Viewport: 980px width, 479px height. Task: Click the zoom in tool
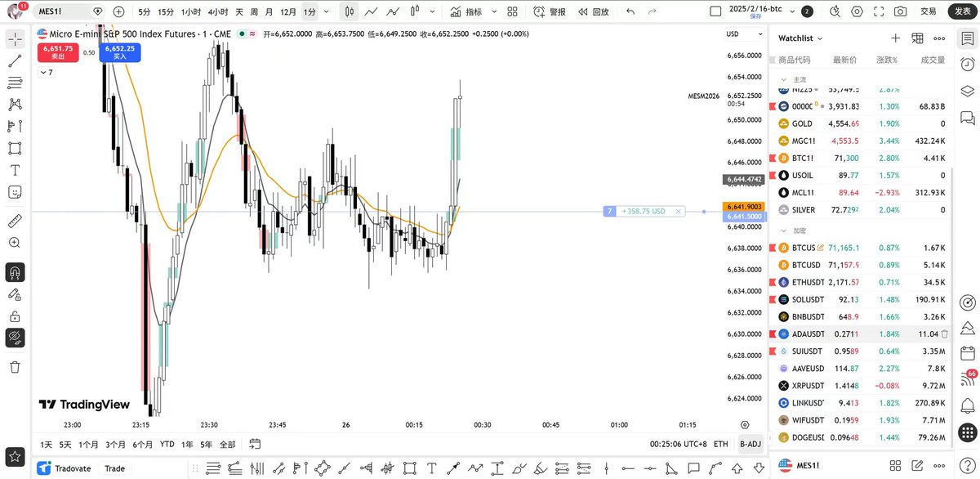[15, 243]
